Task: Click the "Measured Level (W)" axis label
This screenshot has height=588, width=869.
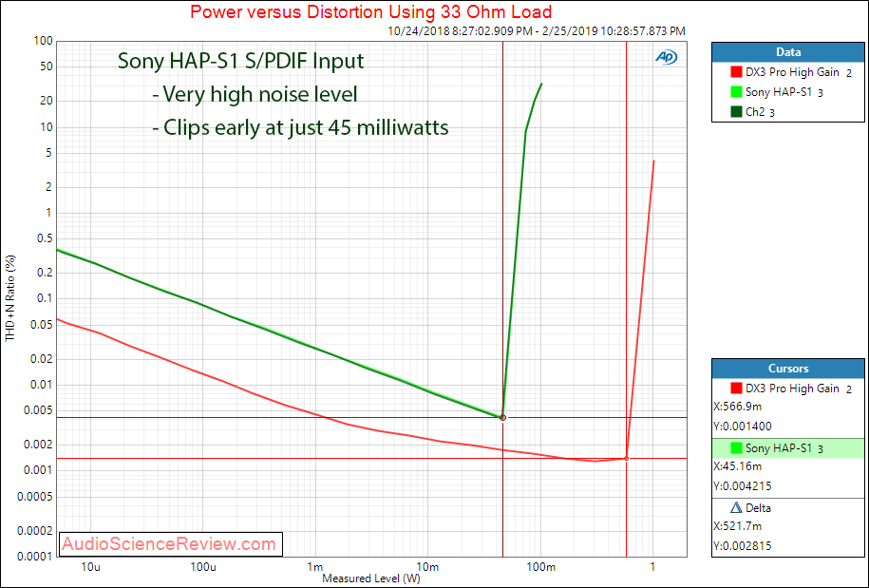Action: [371, 579]
